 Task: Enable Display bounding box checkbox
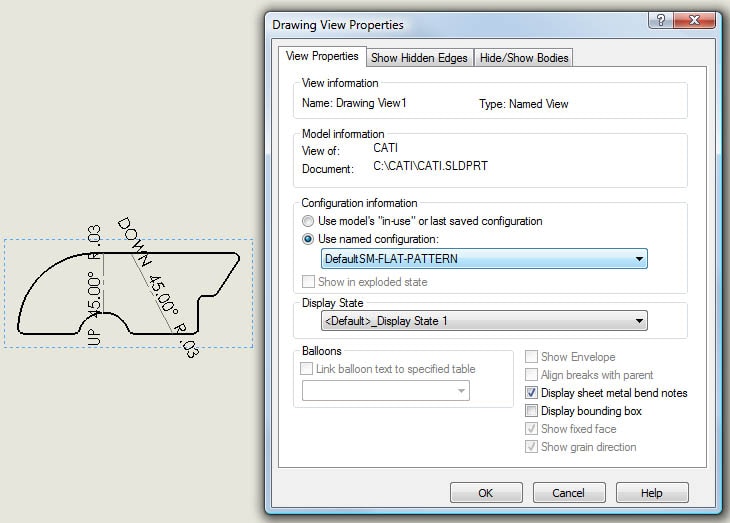click(x=532, y=411)
